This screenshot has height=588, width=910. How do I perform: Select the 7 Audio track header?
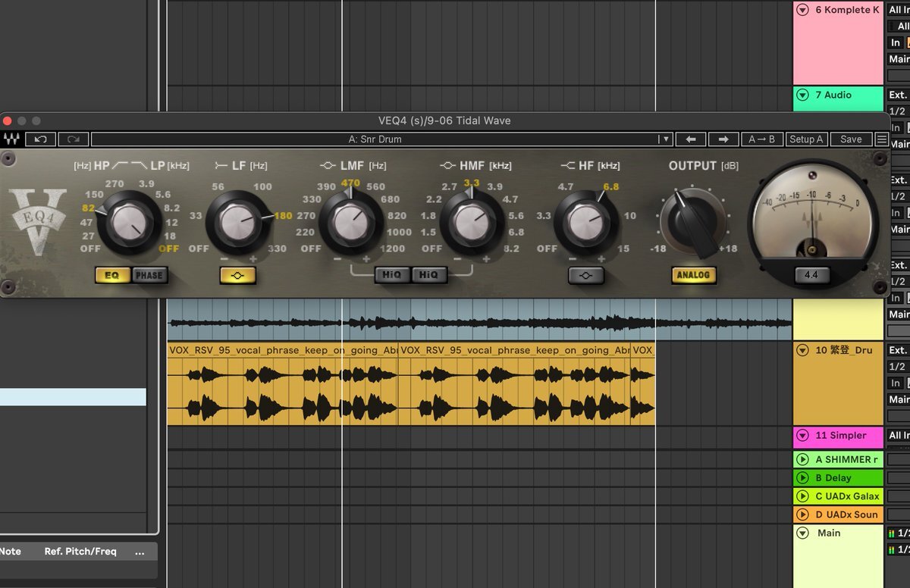point(839,99)
